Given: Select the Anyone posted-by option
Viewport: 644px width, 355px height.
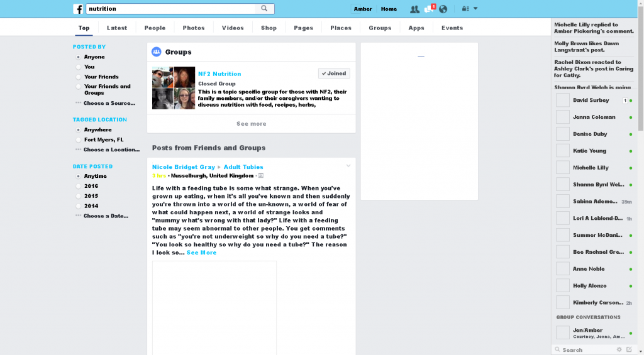Looking at the screenshot, I should pyautogui.click(x=78, y=57).
